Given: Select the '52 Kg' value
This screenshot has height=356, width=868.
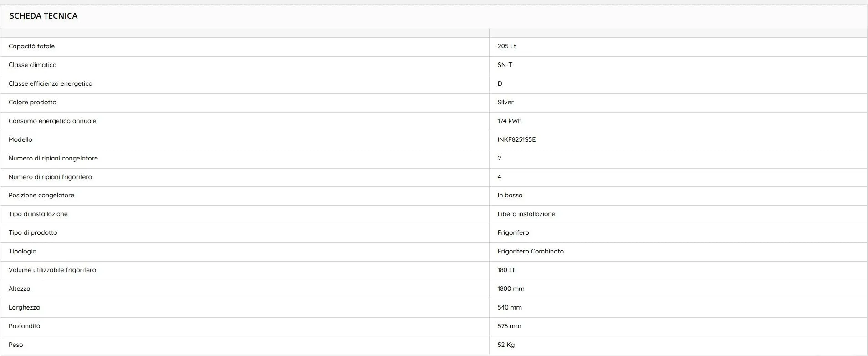Looking at the screenshot, I should coord(506,345).
